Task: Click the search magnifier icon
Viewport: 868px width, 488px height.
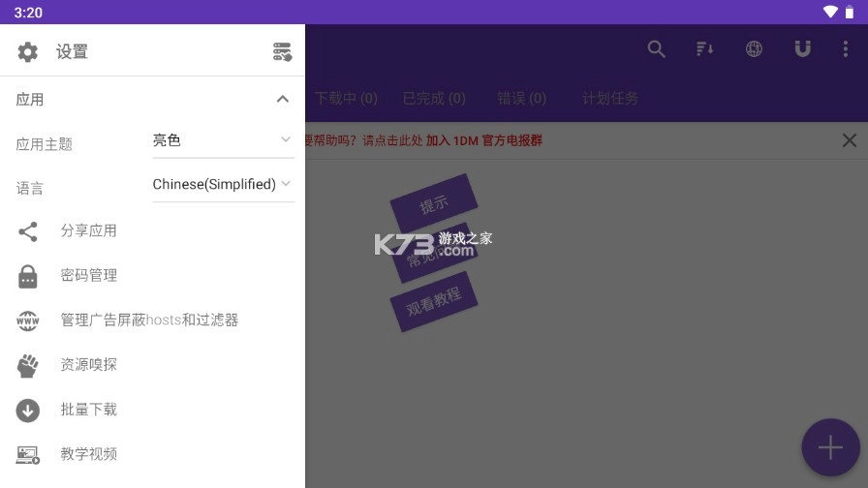Action: [657, 49]
